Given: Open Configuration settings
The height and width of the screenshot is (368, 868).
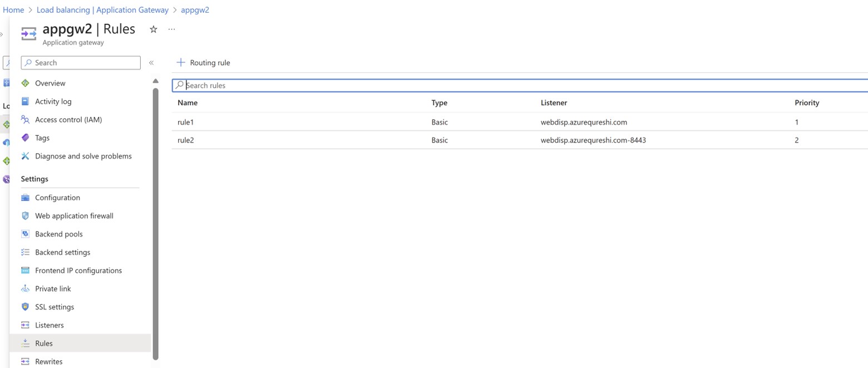Looking at the screenshot, I should pos(57,198).
